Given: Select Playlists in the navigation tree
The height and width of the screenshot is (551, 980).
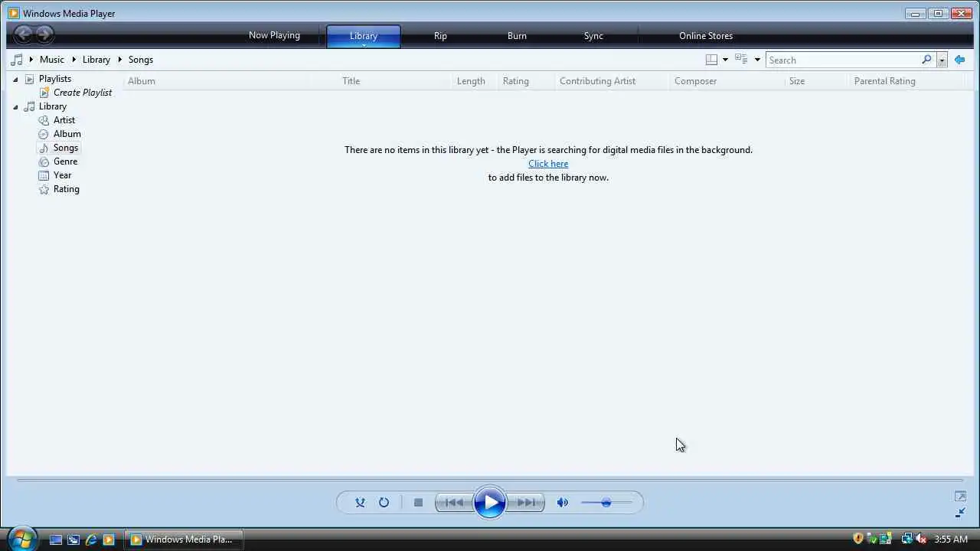Looking at the screenshot, I should [x=55, y=79].
